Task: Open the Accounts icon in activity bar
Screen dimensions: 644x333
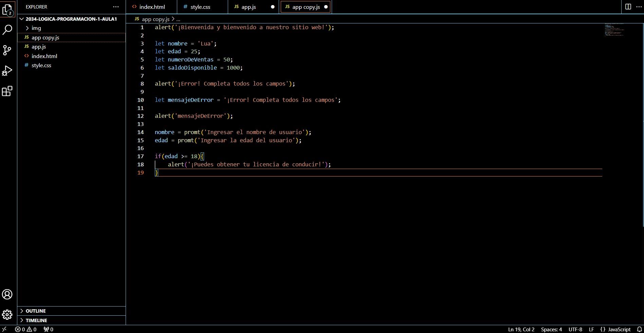Action: click(x=7, y=294)
